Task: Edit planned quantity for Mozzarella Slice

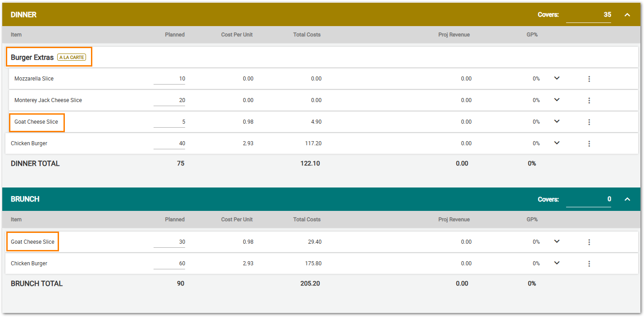Action: coord(169,79)
